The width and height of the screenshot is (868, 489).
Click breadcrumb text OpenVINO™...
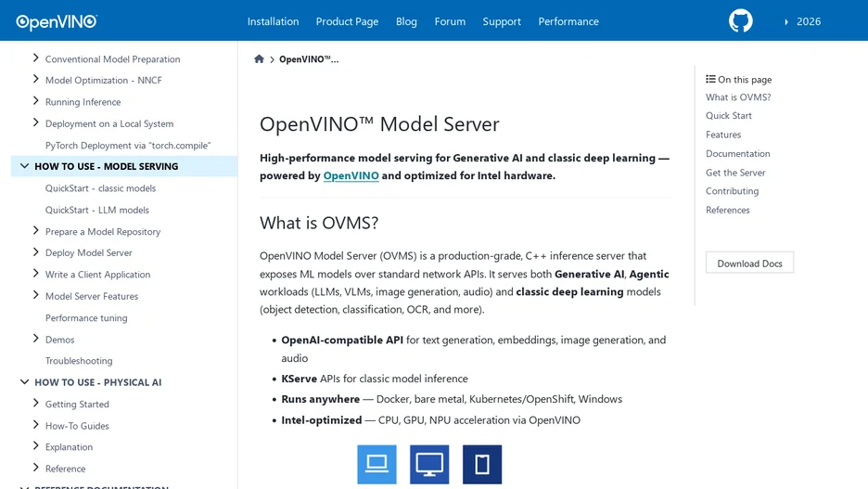tap(308, 59)
